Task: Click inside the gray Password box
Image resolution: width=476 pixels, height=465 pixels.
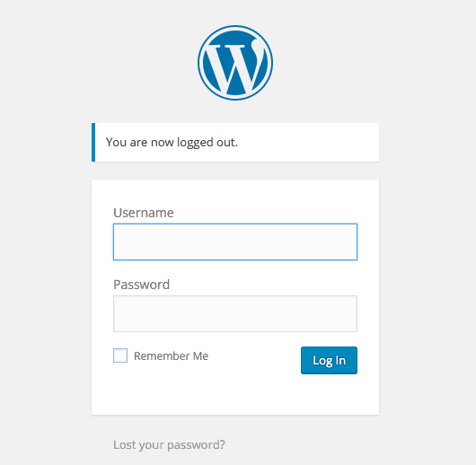Action: 235,313
